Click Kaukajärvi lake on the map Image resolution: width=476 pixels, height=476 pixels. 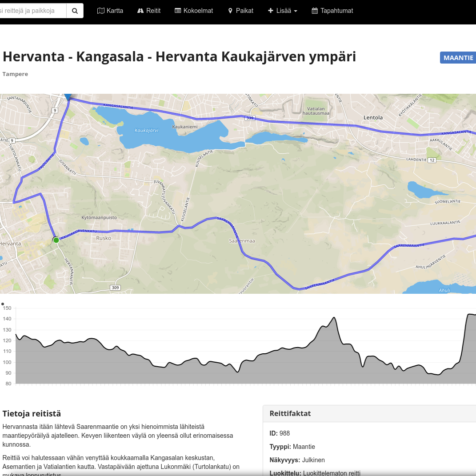[x=147, y=131]
